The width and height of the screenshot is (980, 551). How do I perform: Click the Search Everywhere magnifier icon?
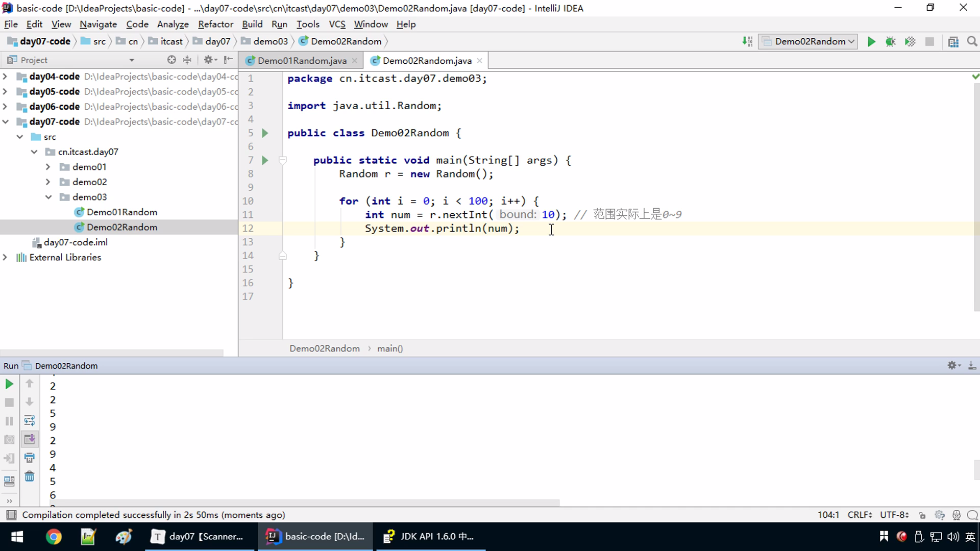coord(972,42)
